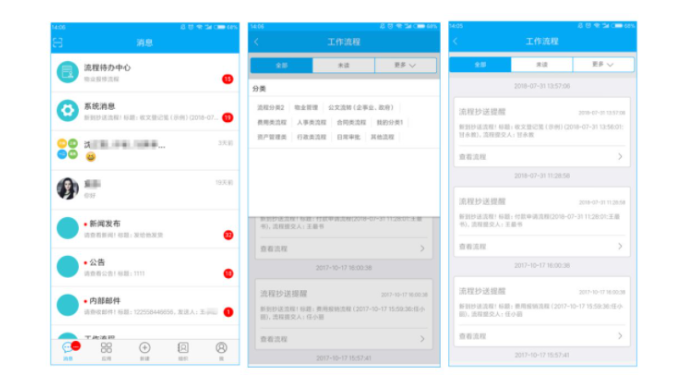Expand the 更多 dropdown on the right screen

[x=603, y=64]
